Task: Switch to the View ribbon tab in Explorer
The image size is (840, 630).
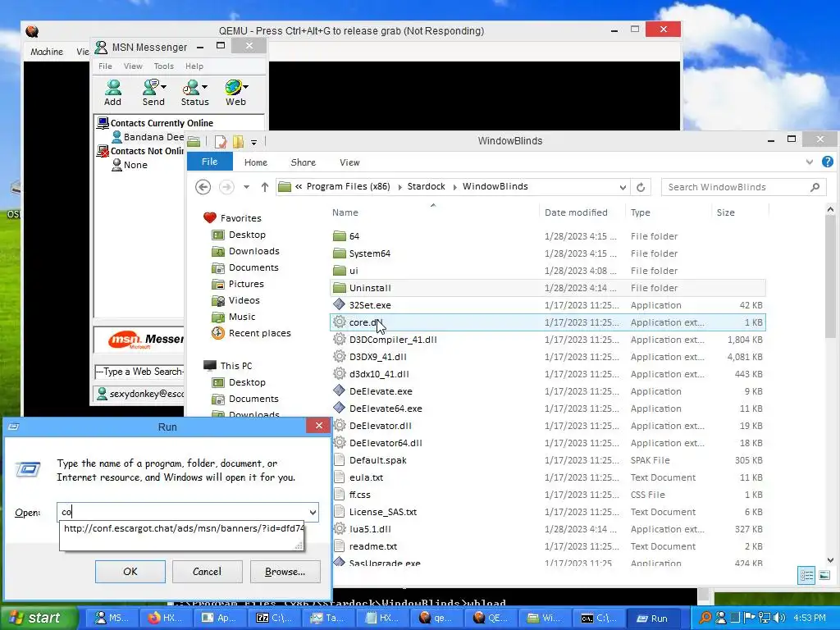Action: click(x=349, y=162)
